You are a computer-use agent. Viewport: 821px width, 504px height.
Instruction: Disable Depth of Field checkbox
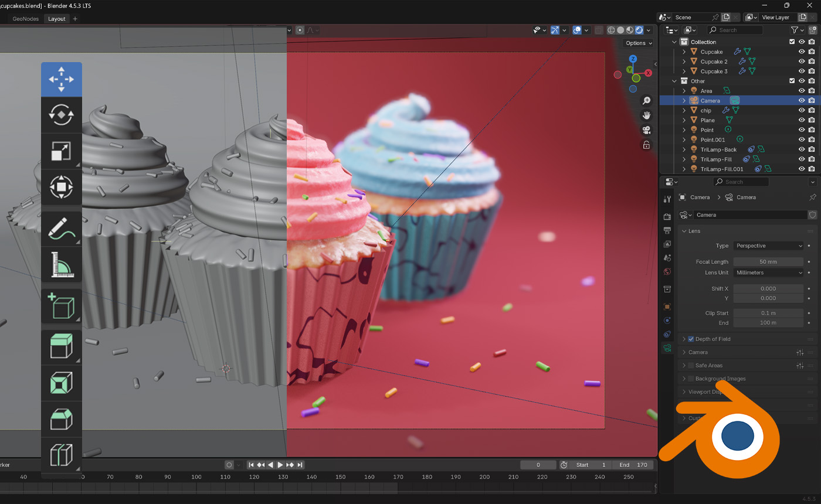coord(690,339)
